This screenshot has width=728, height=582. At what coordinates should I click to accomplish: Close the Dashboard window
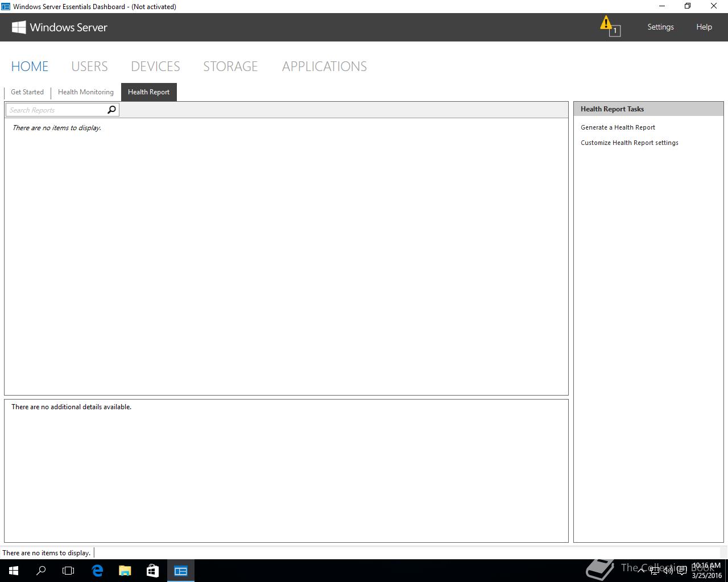(x=714, y=6)
